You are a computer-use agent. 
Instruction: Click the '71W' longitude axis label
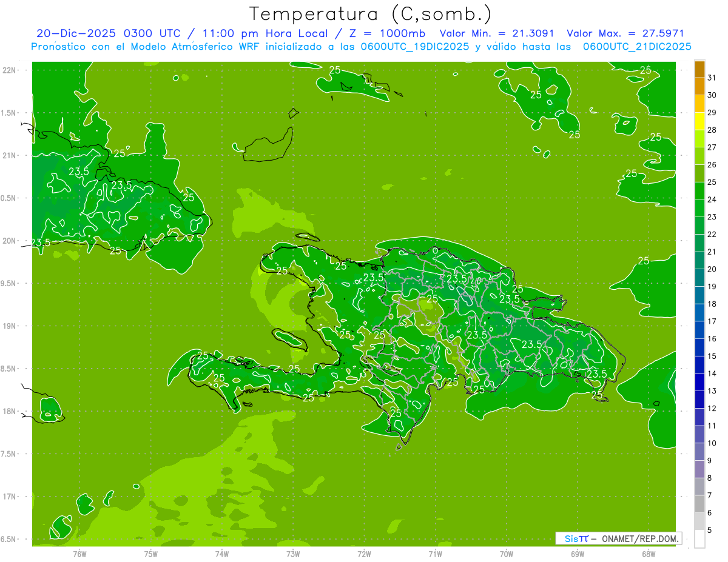tap(435, 554)
